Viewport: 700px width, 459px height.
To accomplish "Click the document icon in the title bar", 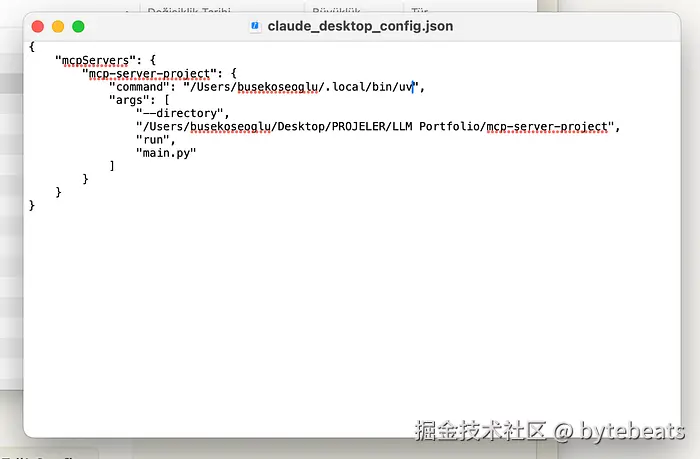I will coord(255,26).
